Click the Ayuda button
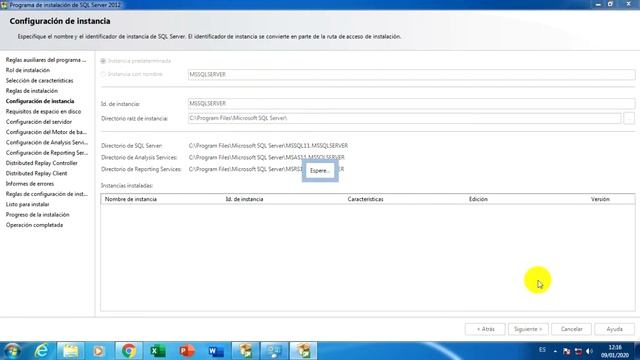The width and height of the screenshot is (640, 360). pos(614,329)
